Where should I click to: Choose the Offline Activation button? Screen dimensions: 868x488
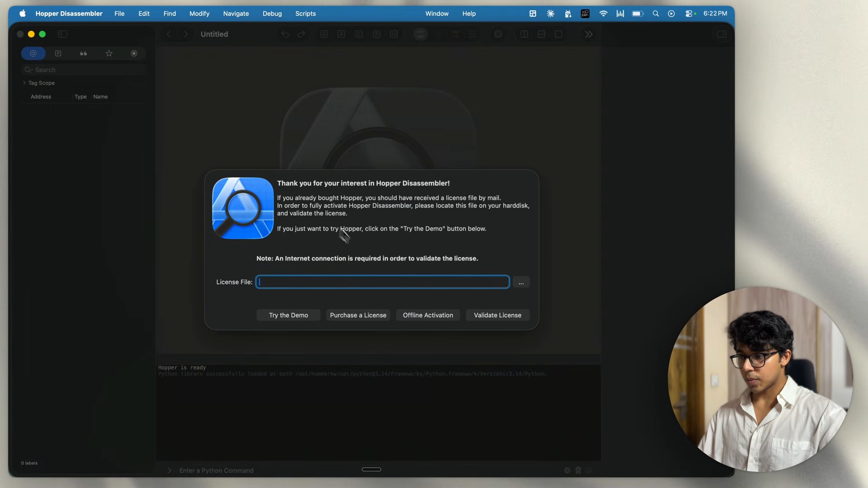(x=428, y=315)
